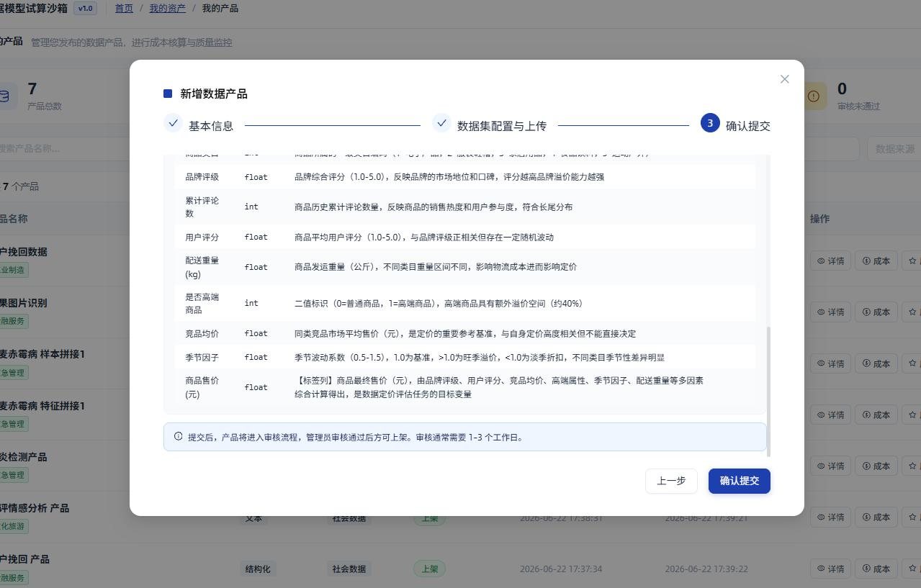The height and width of the screenshot is (588, 921).
Task: Close the 新增数据产品 dialog with X icon
Action: click(x=785, y=79)
